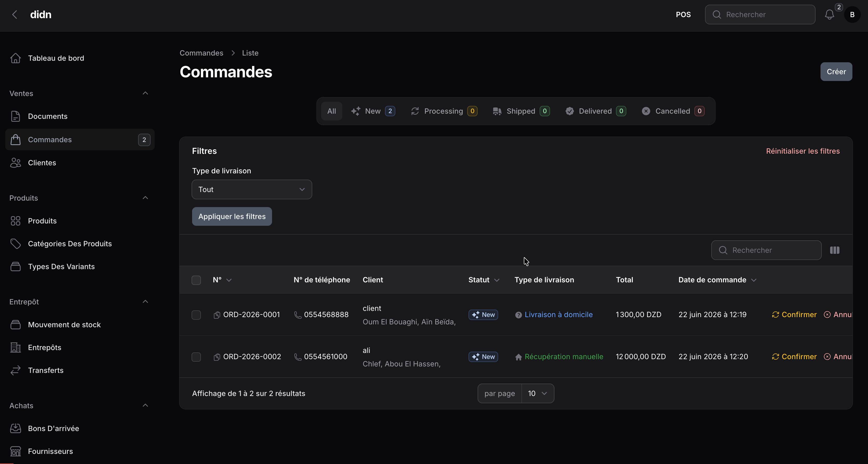Cancel order ORD-2026-0001 with Annuler

tap(838, 315)
